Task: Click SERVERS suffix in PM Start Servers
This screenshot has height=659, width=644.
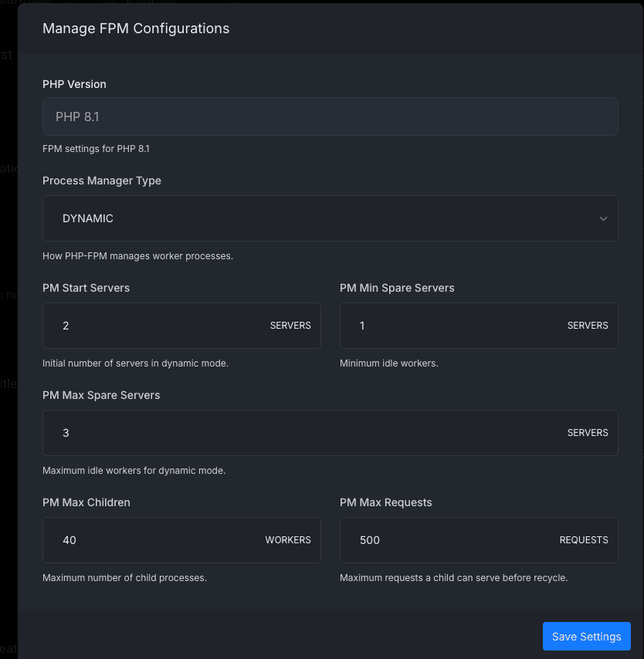Action: point(290,326)
